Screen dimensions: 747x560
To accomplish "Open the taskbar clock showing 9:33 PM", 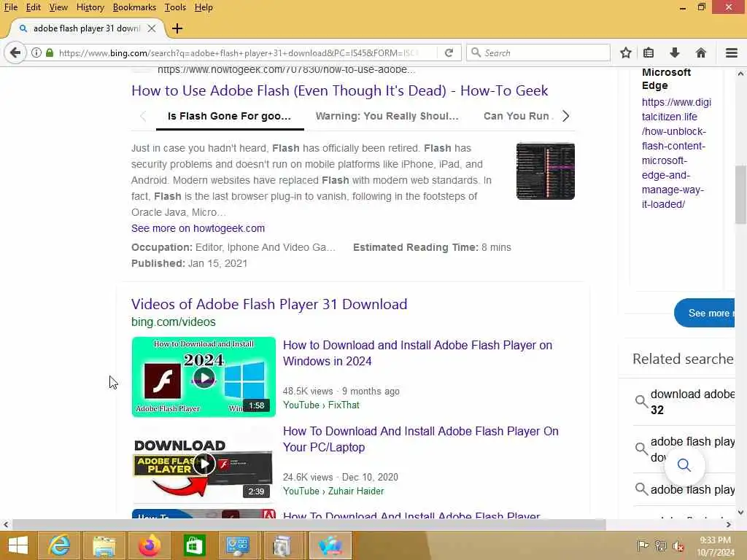I will click(716, 545).
